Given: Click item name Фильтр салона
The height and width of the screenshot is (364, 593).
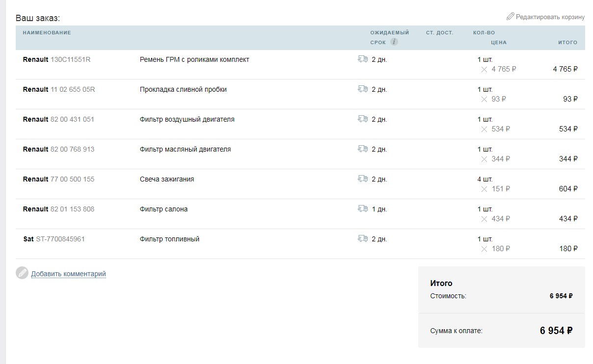Looking at the screenshot, I should (x=163, y=209).
